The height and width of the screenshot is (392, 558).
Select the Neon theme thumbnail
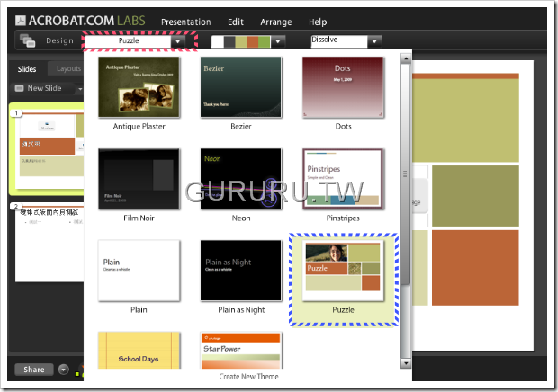(x=241, y=179)
